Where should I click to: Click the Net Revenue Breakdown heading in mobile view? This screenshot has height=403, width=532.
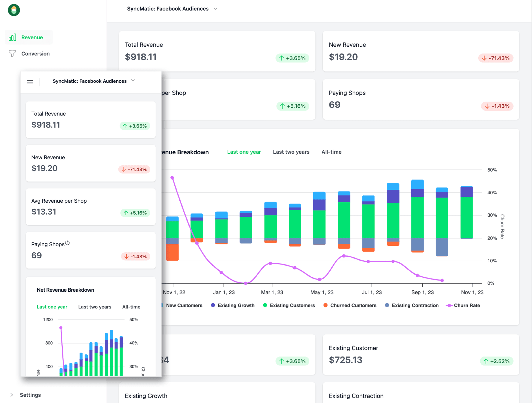[65, 290]
